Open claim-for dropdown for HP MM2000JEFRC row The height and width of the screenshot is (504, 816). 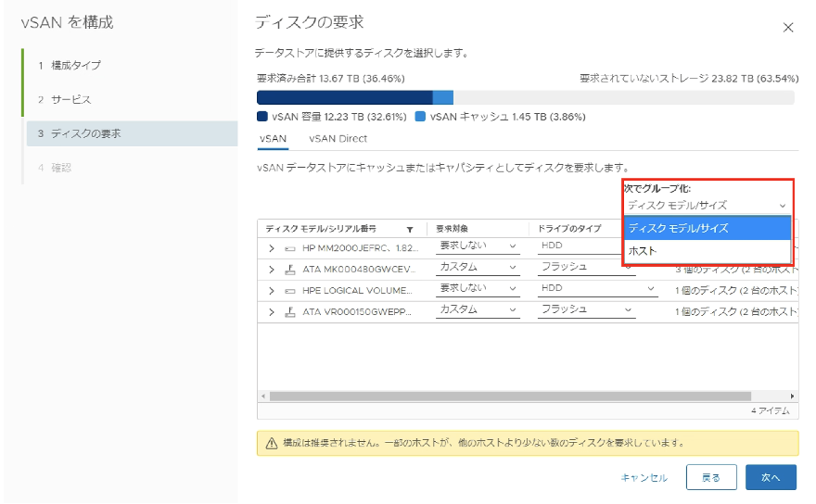click(x=478, y=246)
